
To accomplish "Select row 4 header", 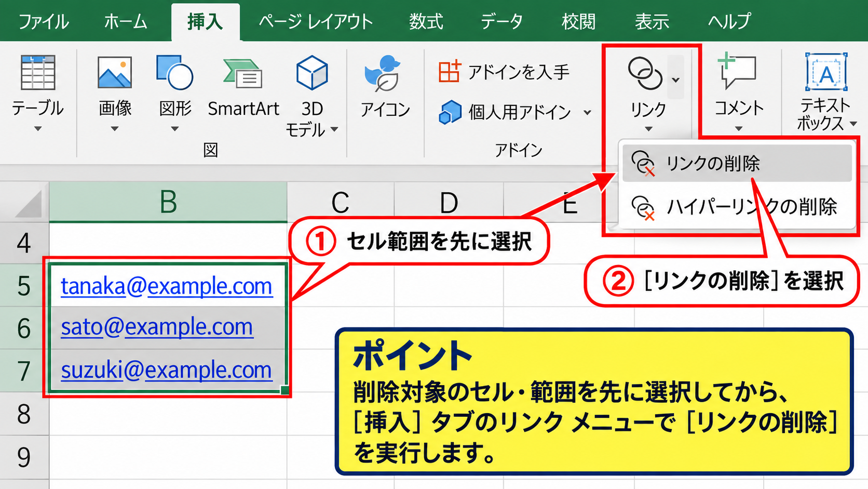I will (24, 243).
